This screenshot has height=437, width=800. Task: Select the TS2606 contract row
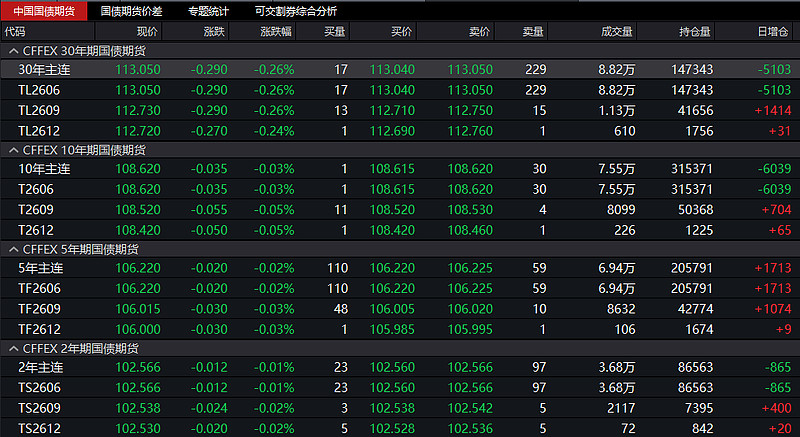[x=400, y=388]
